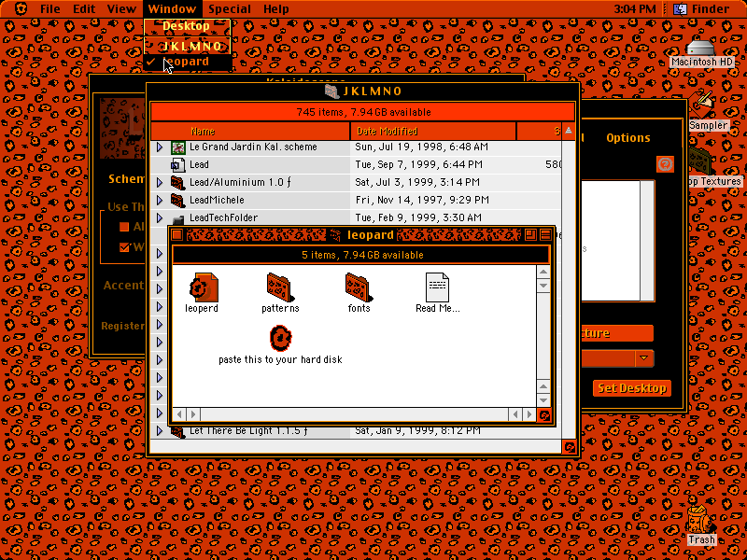747x560 pixels.
Task: Expand the Le Grand Jardin Kal. scheme item
Action: (160, 147)
